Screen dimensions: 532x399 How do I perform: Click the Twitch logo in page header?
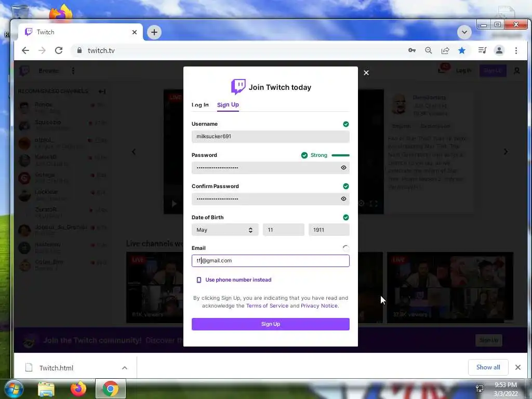(x=24, y=71)
